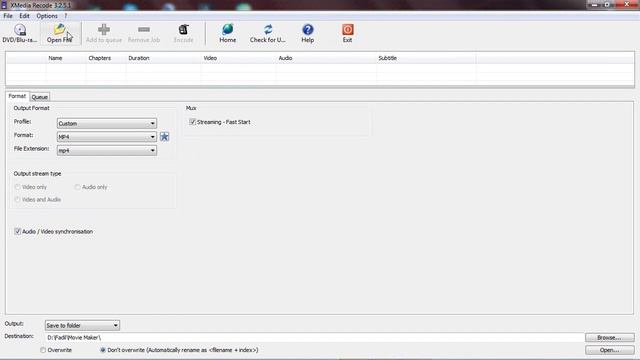Select the Audio only radio button
The width and height of the screenshot is (640, 360).
[77, 187]
